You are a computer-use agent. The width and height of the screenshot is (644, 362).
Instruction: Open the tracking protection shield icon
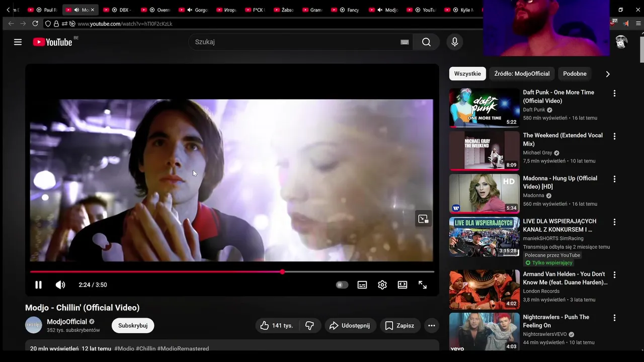click(x=48, y=24)
